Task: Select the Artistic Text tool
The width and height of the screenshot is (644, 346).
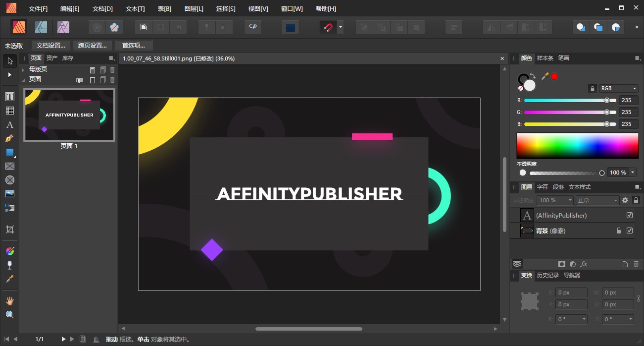Action: 10,124
